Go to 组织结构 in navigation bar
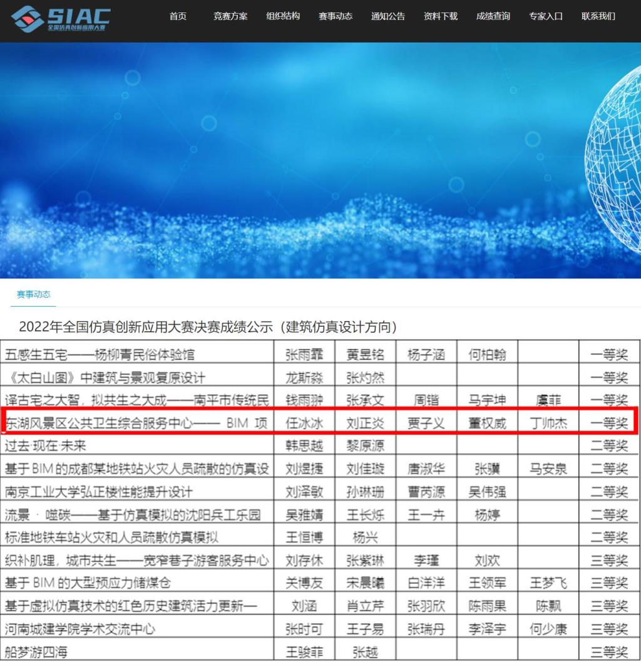This screenshot has height=672, width=641. pyautogui.click(x=282, y=16)
